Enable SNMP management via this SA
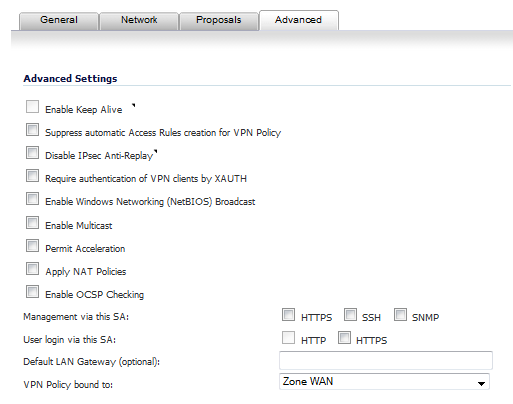The width and height of the screenshot is (513, 404). 400,315
